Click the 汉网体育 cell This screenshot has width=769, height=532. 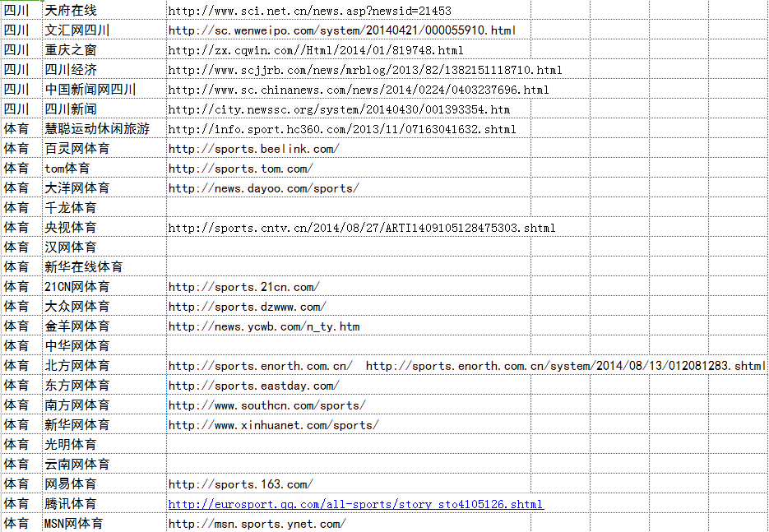pyautogui.click(x=104, y=247)
